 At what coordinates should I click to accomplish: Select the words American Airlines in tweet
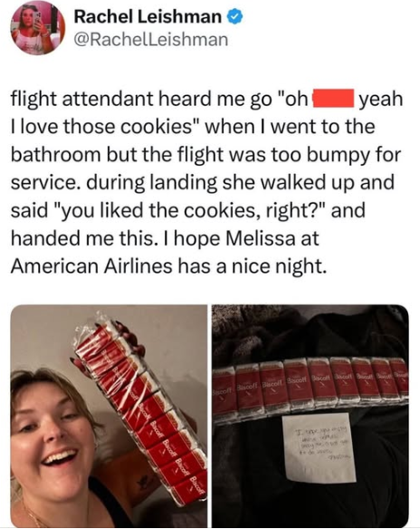pyautogui.click(x=91, y=266)
